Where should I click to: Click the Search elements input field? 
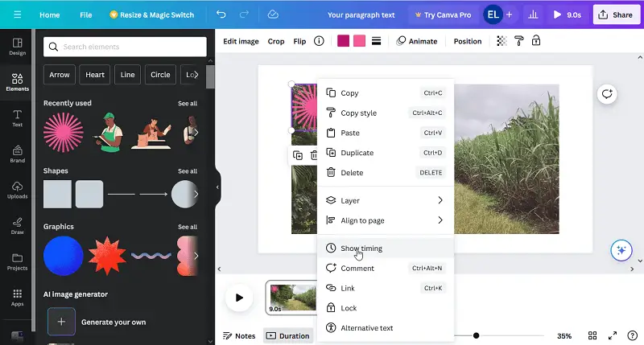click(x=125, y=47)
